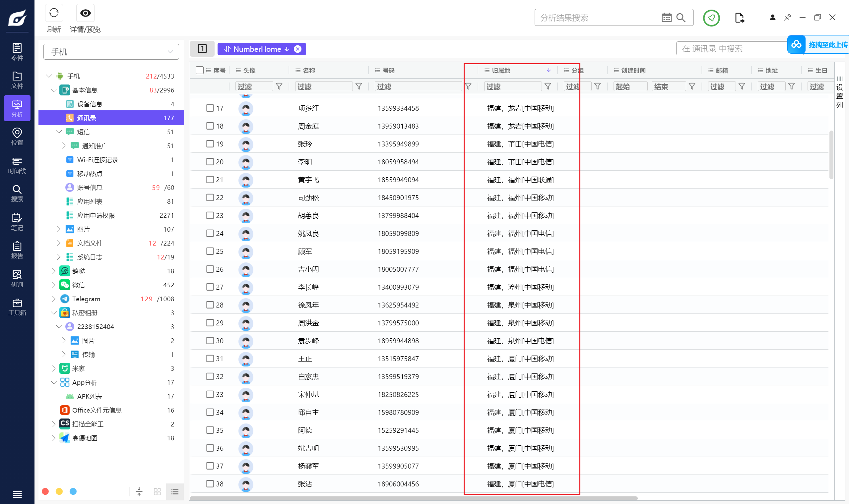Click filter funnel icon for 归属地 column
Screen dimensions: 849x504
coord(548,86)
